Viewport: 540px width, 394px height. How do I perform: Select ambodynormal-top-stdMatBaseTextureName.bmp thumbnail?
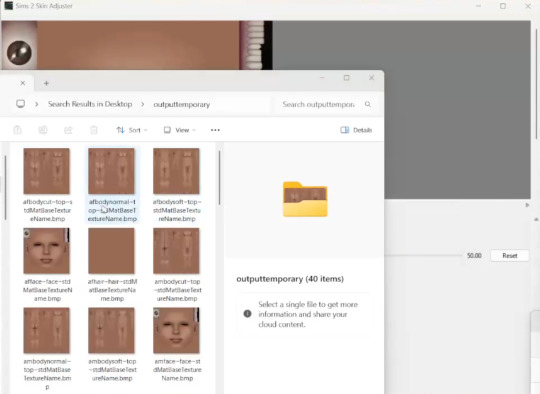(x=46, y=330)
